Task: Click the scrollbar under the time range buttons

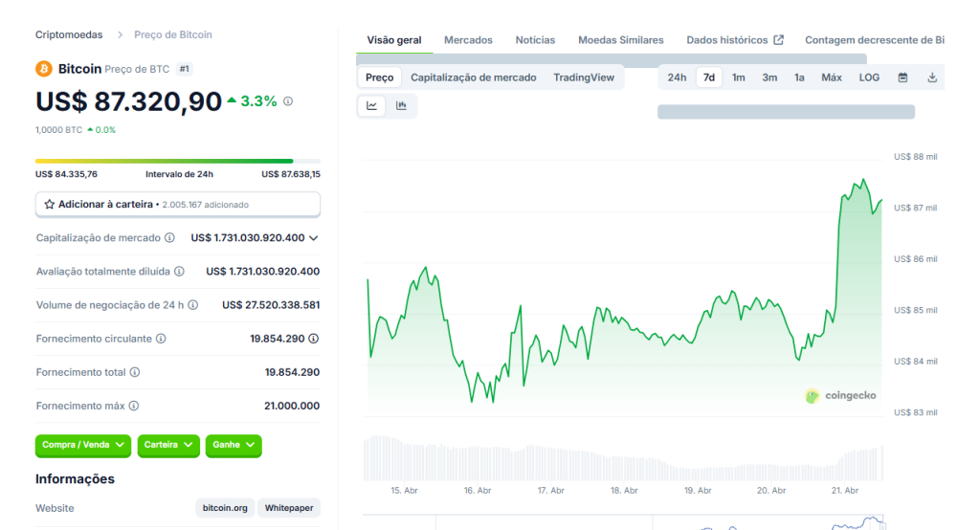Action: [x=787, y=112]
